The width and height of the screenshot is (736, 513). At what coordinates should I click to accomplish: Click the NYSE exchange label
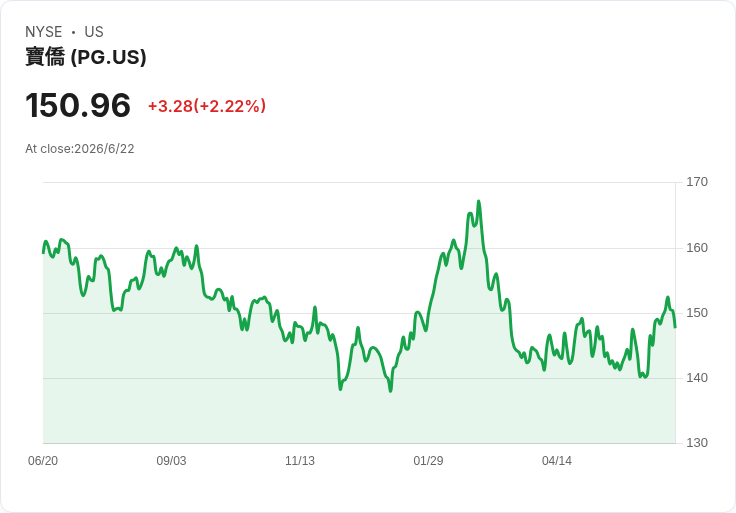click(x=44, y=32)
